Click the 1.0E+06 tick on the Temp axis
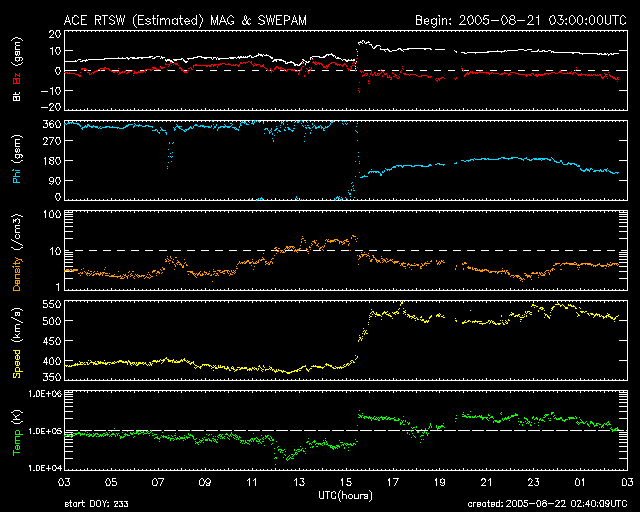The width and height of the screenshot is (640, 512). point(45,394)
